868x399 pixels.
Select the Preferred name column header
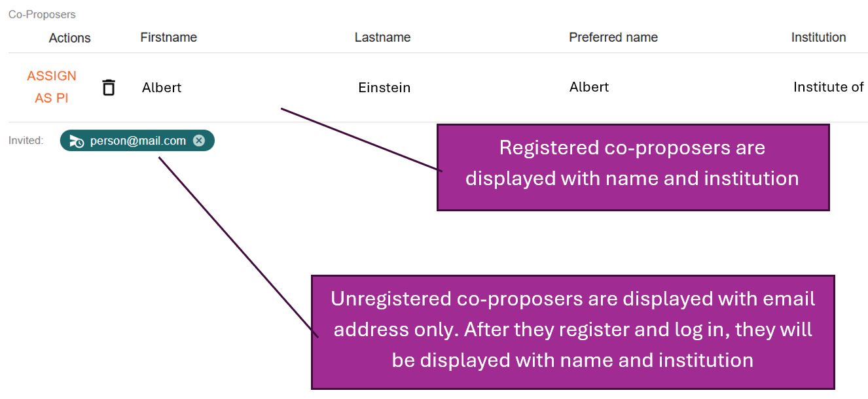613,37
